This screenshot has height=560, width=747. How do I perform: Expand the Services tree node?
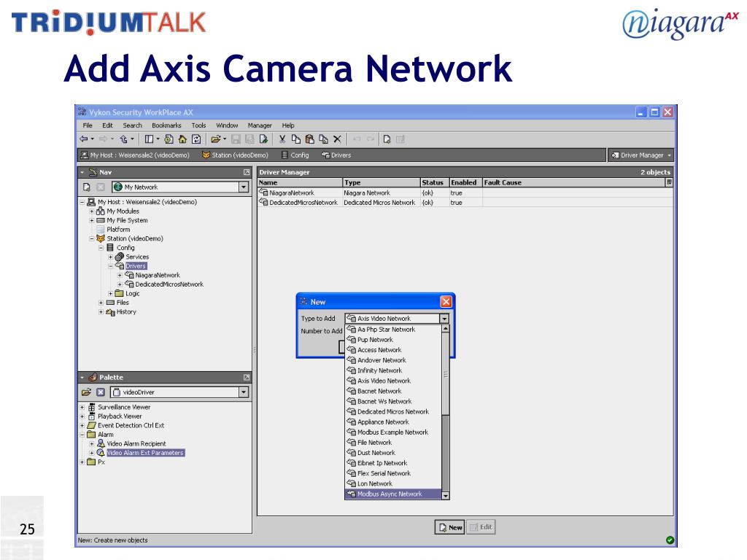point(110,257)
